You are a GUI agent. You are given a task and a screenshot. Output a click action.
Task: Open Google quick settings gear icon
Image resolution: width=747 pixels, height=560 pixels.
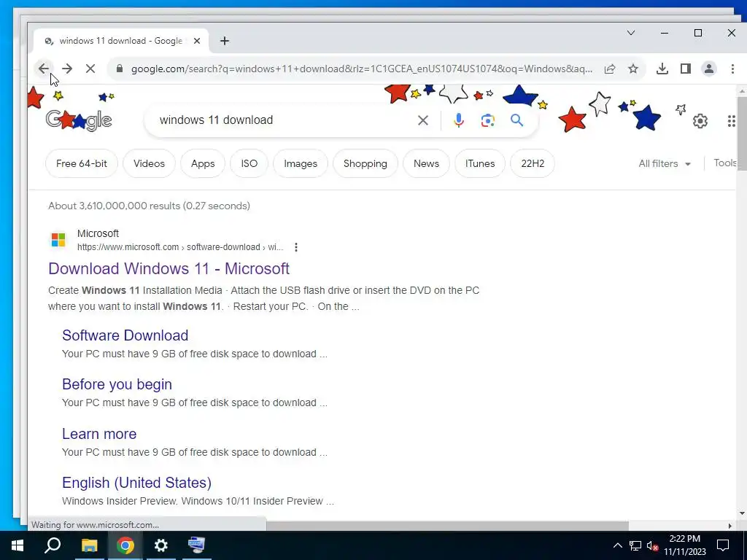(700, 121)
